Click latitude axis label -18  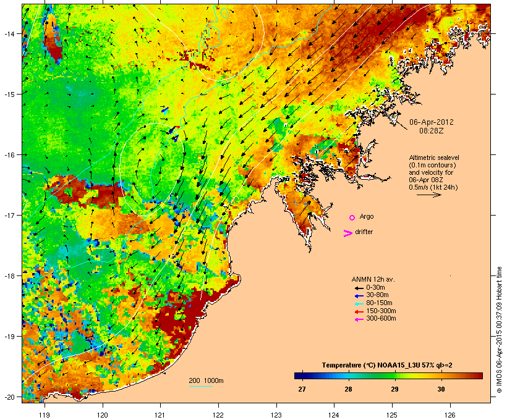pos(9,276)
